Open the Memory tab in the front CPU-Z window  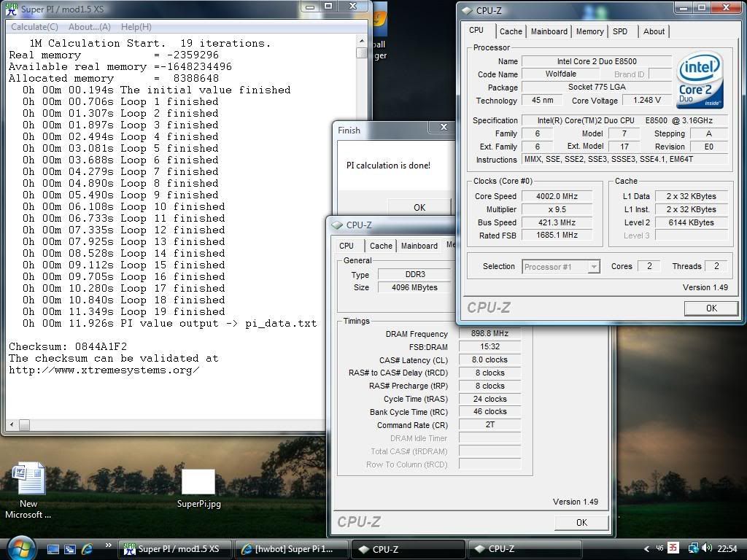click(589, 31)
